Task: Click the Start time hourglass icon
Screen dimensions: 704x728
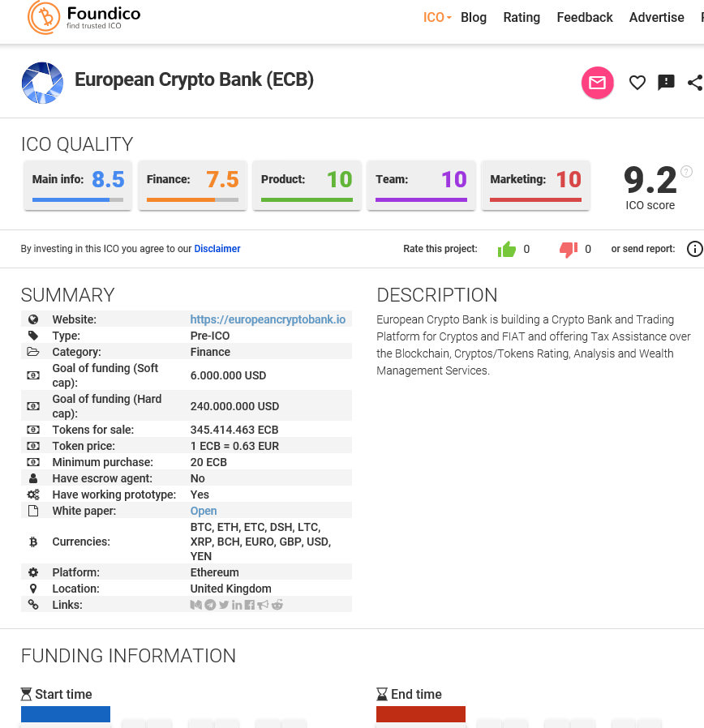Action: click(27, 694)
